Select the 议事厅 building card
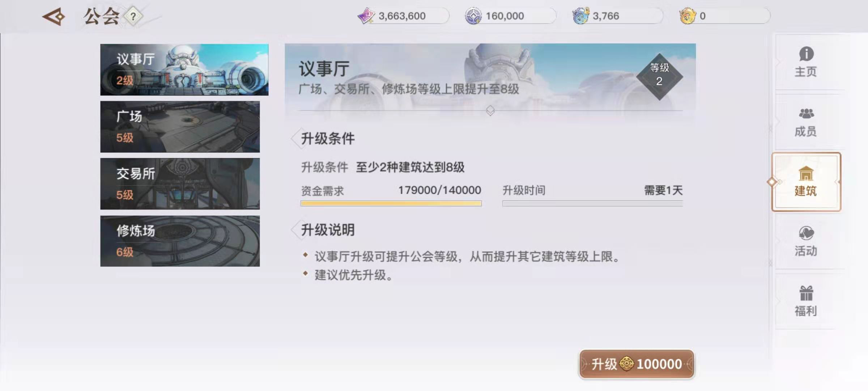The width and height of the screenshot is (868, 391). (184, 70)
